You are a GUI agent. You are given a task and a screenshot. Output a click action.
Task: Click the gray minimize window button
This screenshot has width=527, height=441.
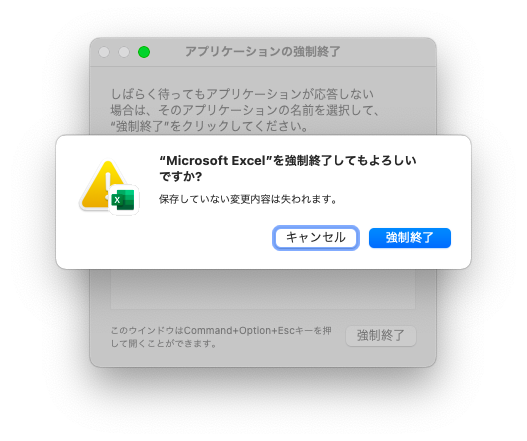[x=124, y=52]
